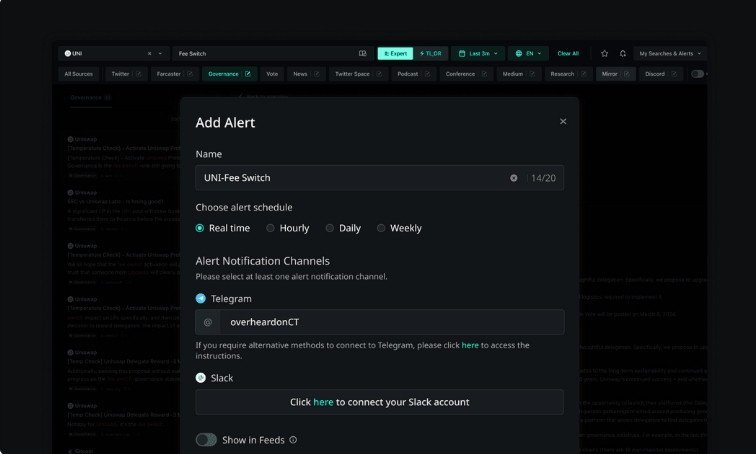Edit Conference source filter icon
Image resolution: width=756 pixels, height=454 pixels.
484,74
